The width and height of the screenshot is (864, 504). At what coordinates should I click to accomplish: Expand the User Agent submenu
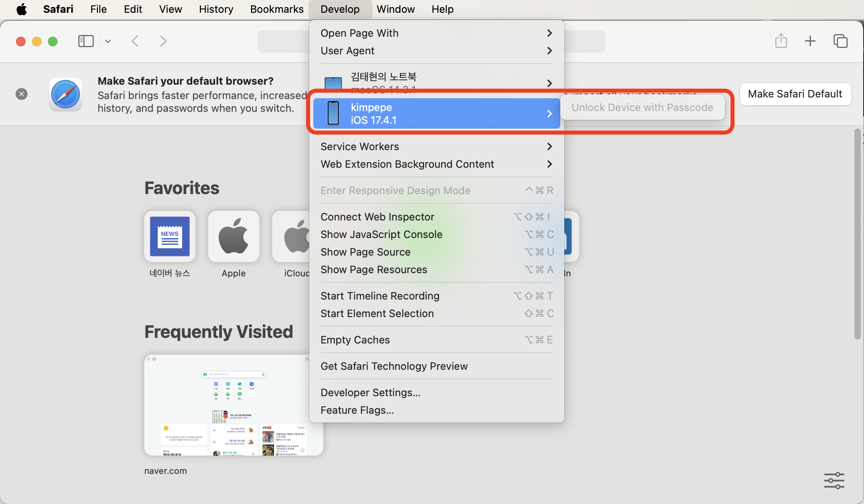[x=436, y=51]
